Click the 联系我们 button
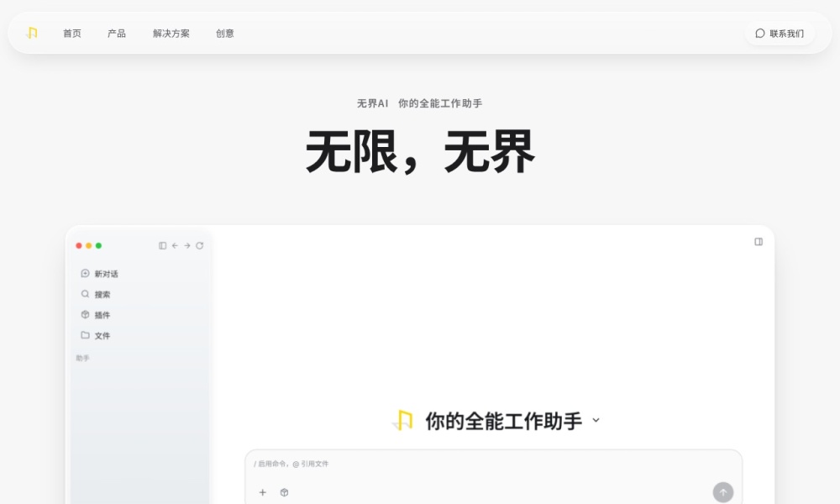Image resolution: width=840 pixels, height=504 pixels. point(780,34)
